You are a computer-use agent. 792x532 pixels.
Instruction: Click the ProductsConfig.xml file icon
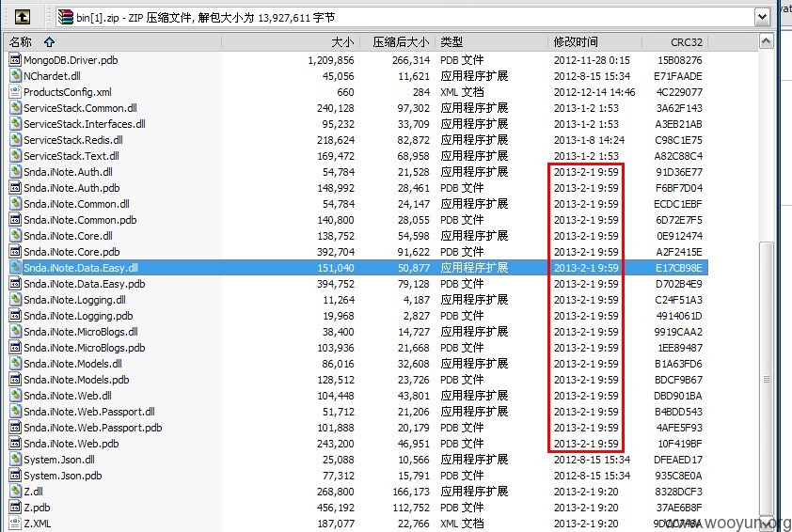coord(16,92)
